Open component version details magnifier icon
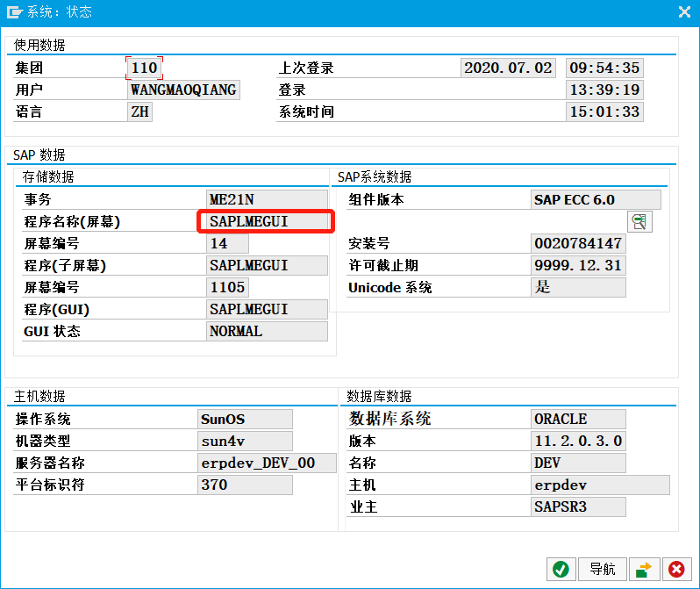The image size is (700, 589). (x=639, y=222)
